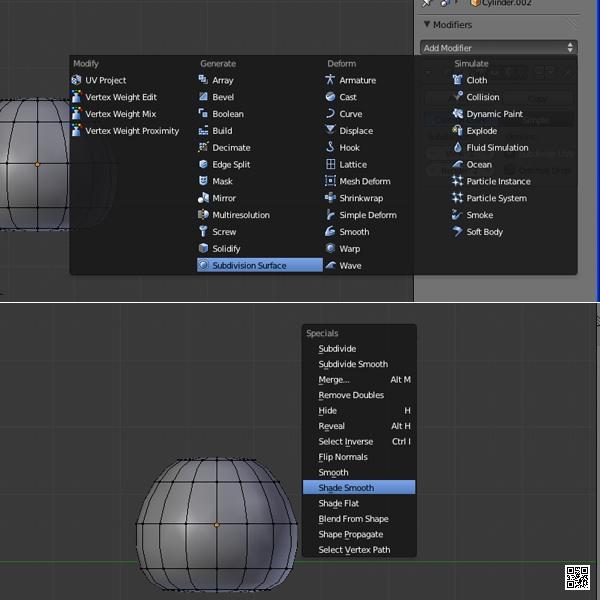This screenshot has width=600, height=600.
Task: Select the Mirror modifier icon
Action: pyautogui.click(x=204, y=198)
